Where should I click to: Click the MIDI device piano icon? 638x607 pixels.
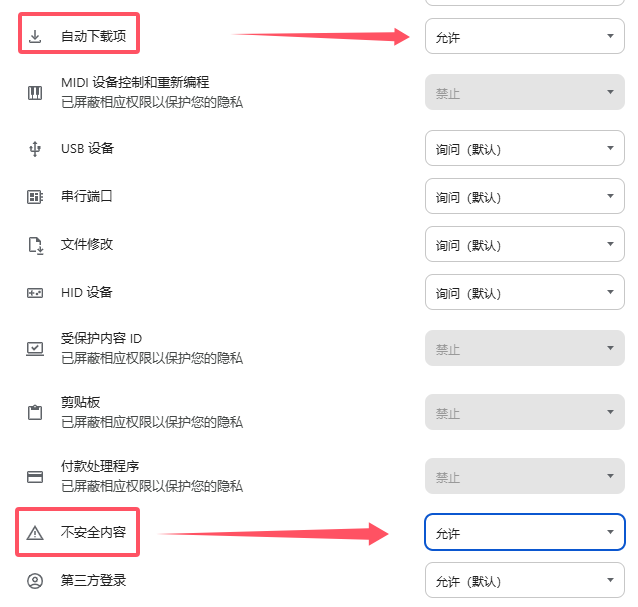coord(35,93)
